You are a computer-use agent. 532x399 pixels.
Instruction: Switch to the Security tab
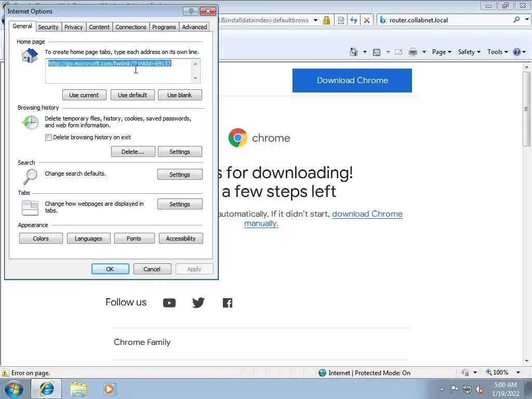48,27
